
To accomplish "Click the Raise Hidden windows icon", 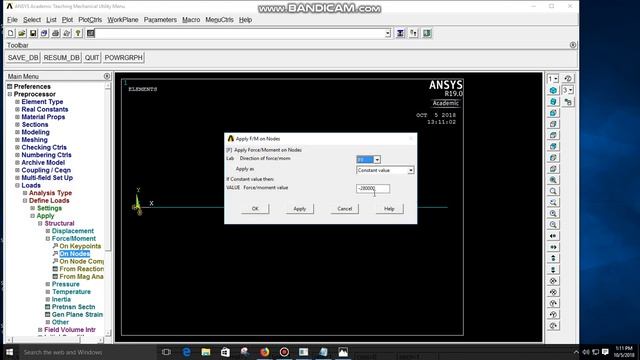I will [x=400, y=33].
